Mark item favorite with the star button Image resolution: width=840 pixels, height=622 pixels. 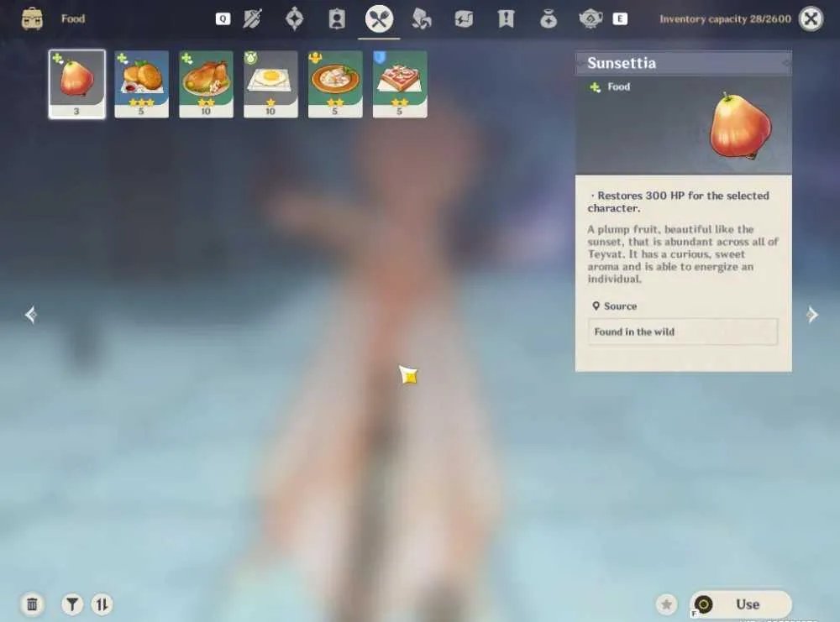click(x=666, y=604)
